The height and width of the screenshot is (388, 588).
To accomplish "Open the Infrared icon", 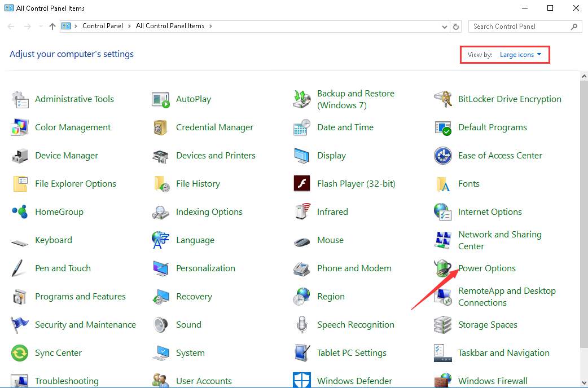I will pyautogui.click(x=302, y=211).
